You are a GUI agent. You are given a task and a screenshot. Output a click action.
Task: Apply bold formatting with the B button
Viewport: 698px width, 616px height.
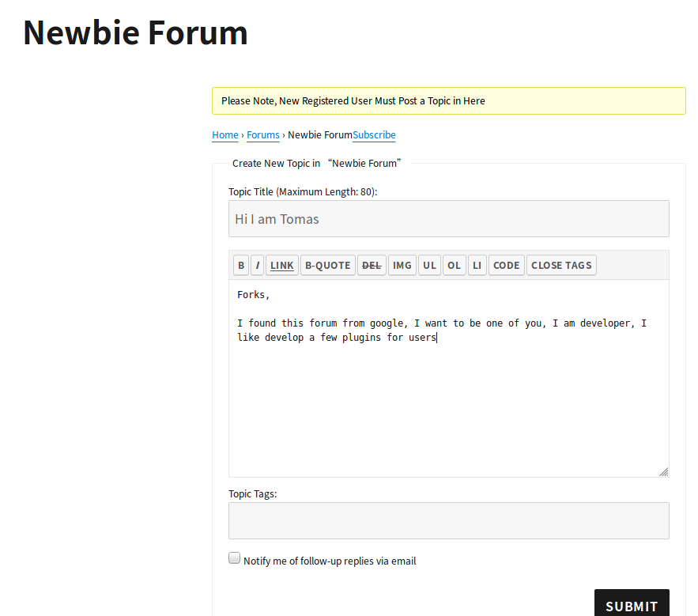241,265
